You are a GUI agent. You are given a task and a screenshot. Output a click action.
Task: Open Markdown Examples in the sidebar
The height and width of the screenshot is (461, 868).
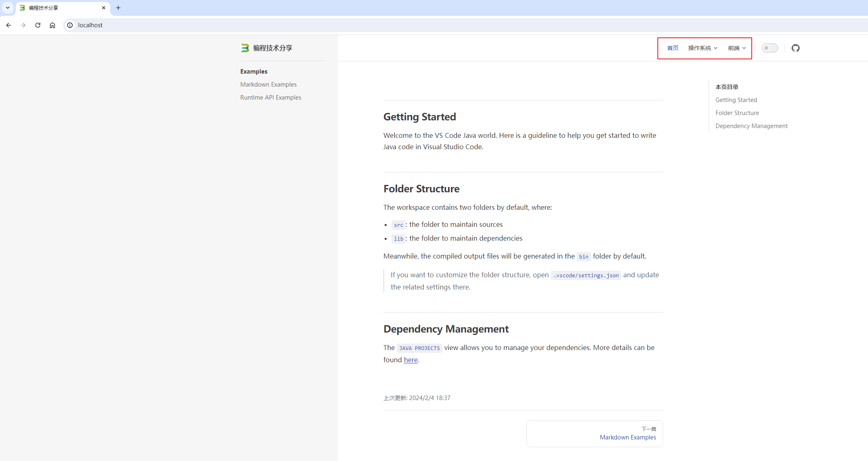268,85
